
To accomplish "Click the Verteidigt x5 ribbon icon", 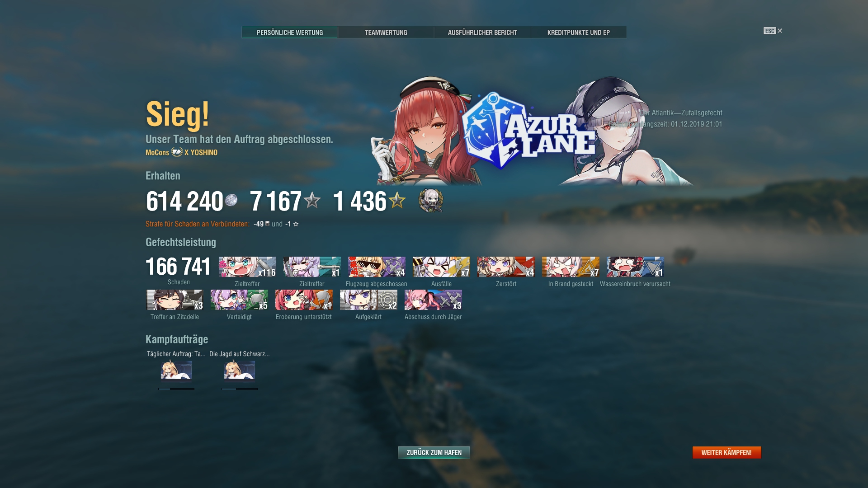I will click(239, 300).
